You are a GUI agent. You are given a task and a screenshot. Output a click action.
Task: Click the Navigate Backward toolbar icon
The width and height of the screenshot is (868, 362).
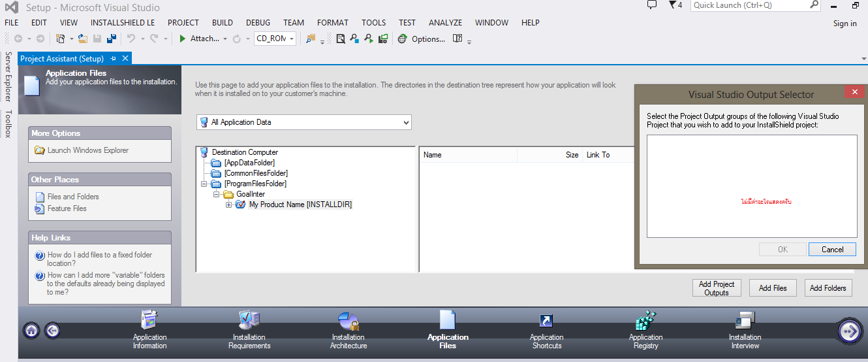click(x=18, y=39)
